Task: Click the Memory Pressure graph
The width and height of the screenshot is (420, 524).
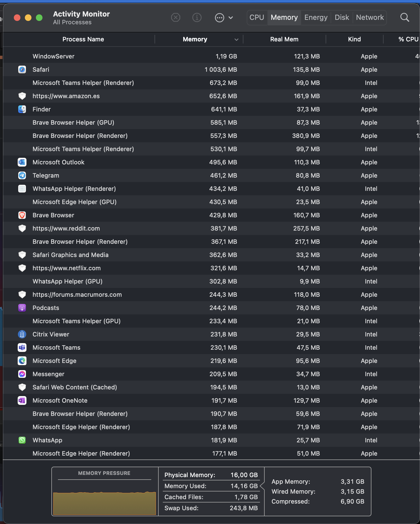Action: point(105,503)
